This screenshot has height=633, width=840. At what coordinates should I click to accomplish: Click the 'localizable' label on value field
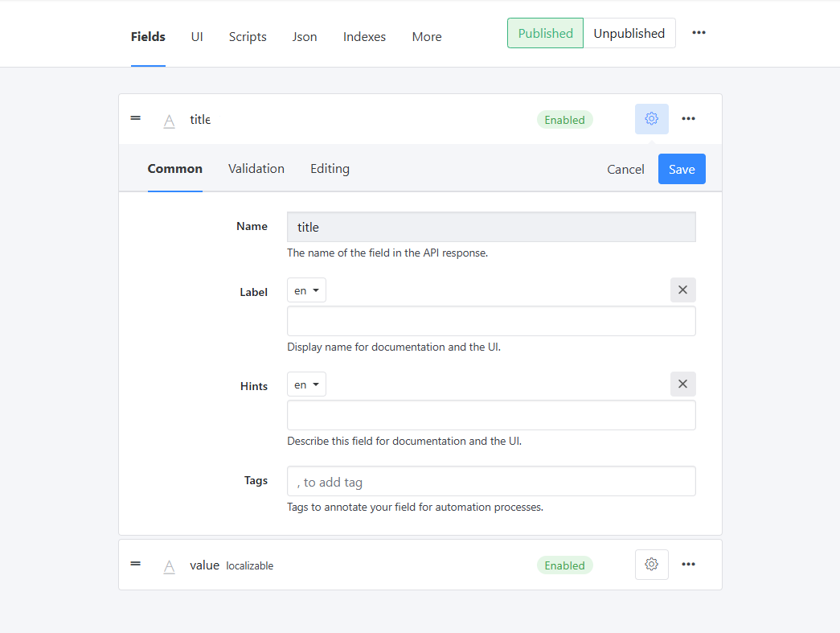coord(250,566)
